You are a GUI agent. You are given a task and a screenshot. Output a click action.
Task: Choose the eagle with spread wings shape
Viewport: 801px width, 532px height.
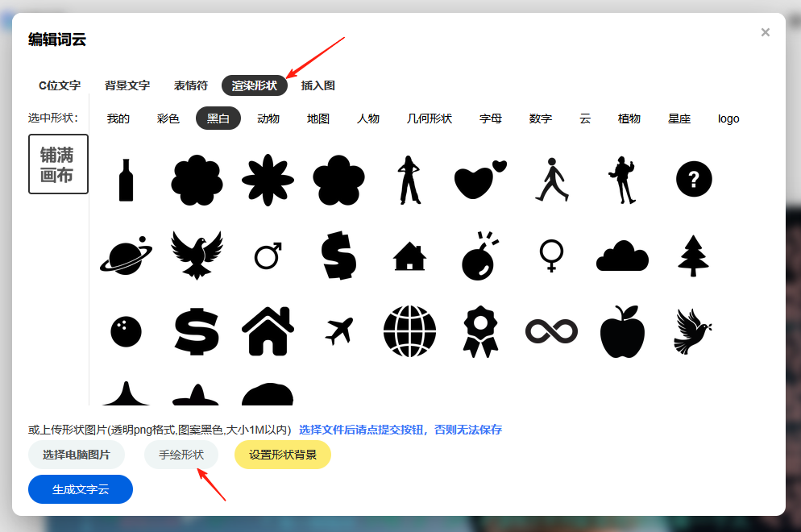(197, 255)
